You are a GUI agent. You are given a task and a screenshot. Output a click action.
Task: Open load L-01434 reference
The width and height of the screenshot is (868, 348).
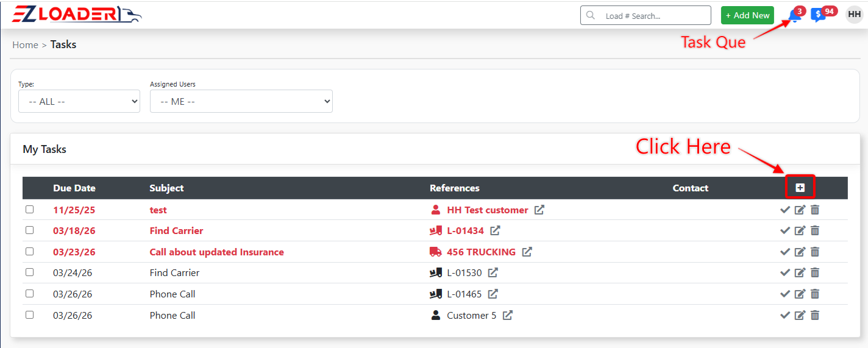pyautogui.click(x=465, y=231)
